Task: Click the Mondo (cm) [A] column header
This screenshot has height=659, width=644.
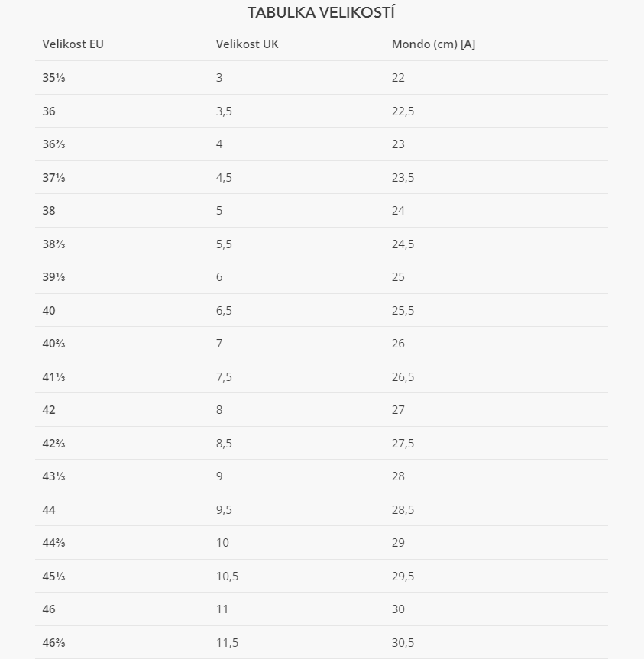Action: [x=433, y=44]
